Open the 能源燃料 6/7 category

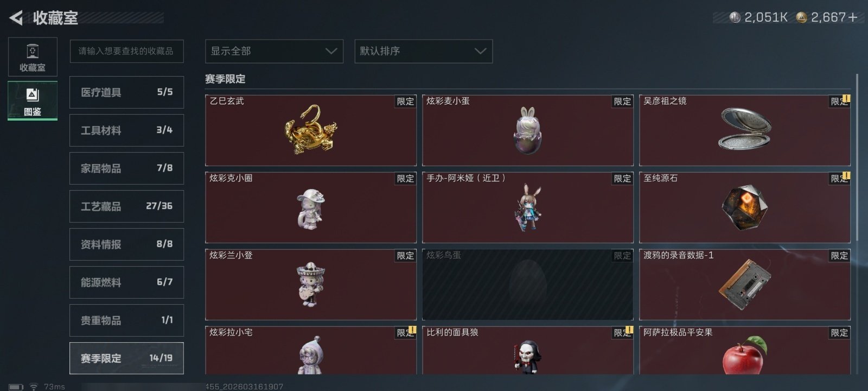(126, 282)
